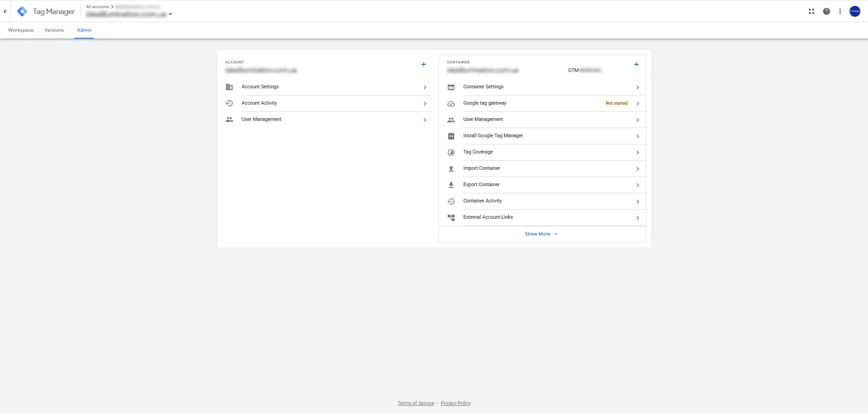Screen dimensions: 868x413
Task: Click the chevron on Import Container row
Action: click(637, 169)
